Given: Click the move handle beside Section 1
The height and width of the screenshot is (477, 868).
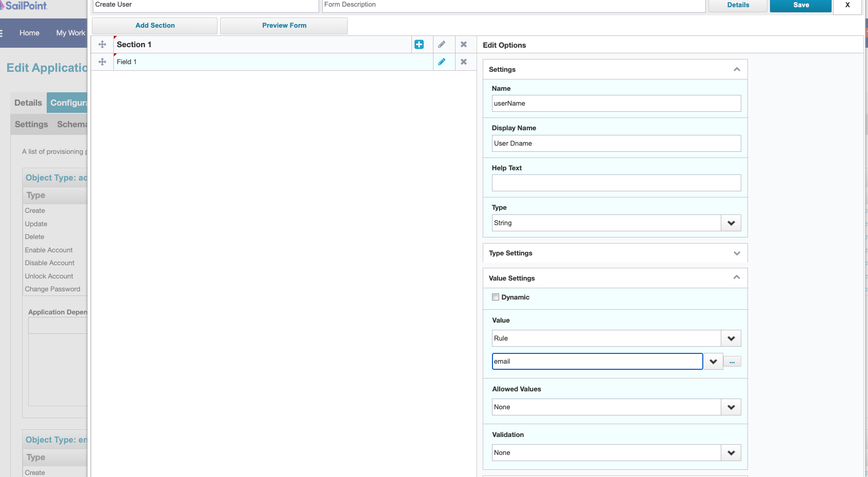Looking at the screenshot, I should (102, 44).
